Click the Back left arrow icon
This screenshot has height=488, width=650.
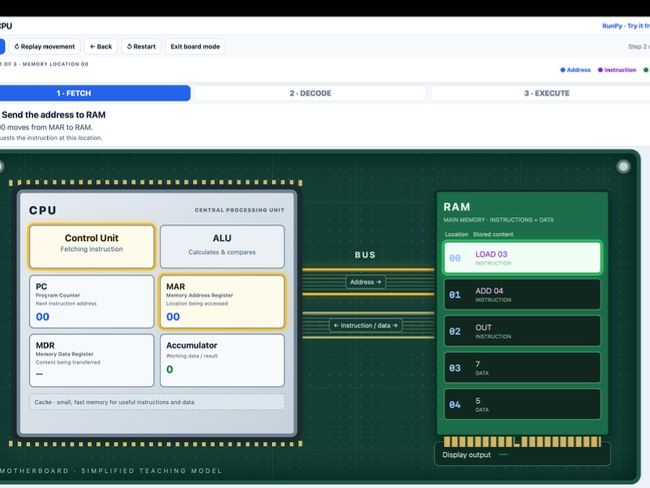coord(92,46)
